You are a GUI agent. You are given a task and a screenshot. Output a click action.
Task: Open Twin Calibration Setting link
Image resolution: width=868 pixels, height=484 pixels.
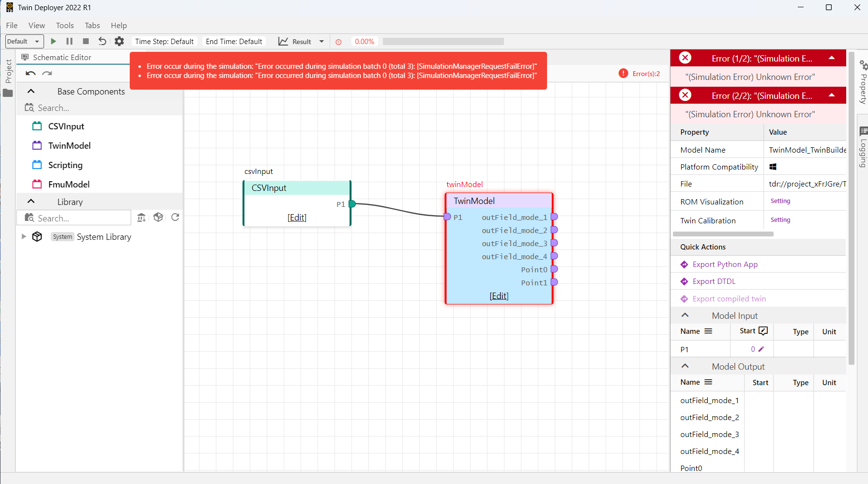[x=780, y=220]
